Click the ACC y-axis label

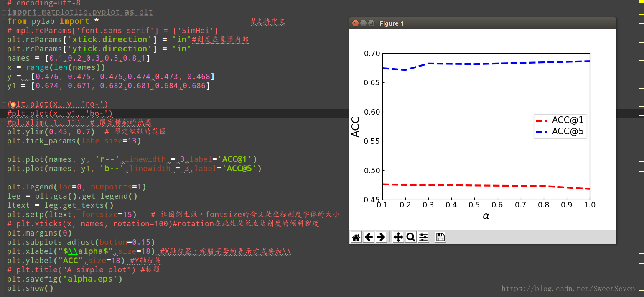click(356, 127)
